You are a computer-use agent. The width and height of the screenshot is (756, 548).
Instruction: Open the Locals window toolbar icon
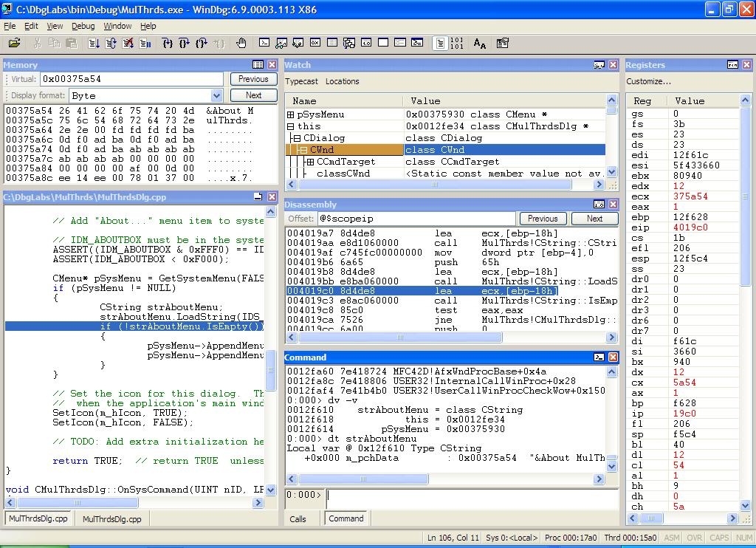point(298,43)
